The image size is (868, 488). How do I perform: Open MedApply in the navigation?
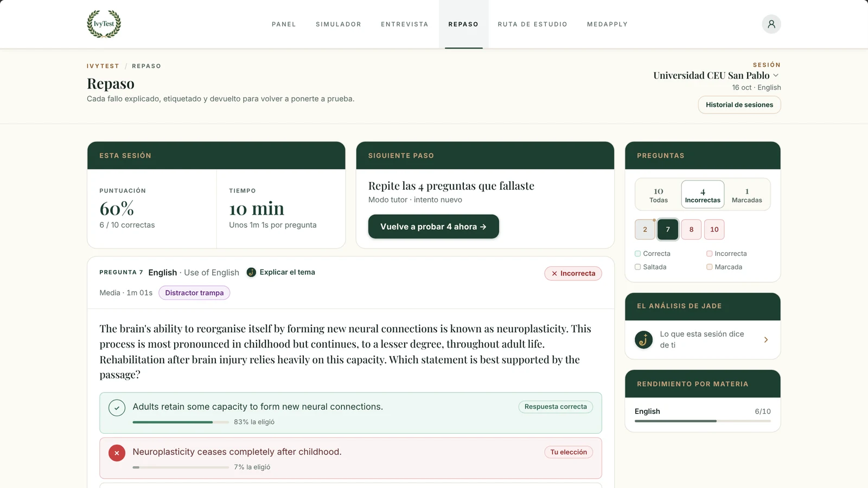pos(607,24)
